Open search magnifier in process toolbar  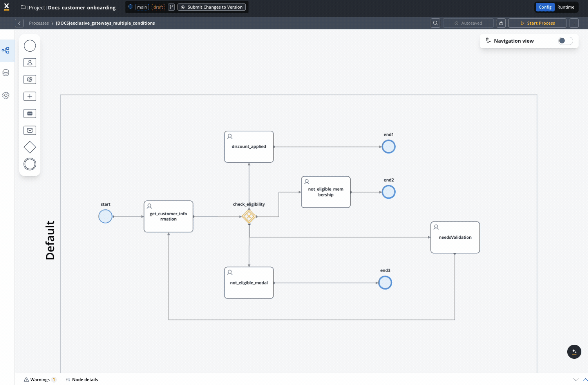click(x=435, y=23)
